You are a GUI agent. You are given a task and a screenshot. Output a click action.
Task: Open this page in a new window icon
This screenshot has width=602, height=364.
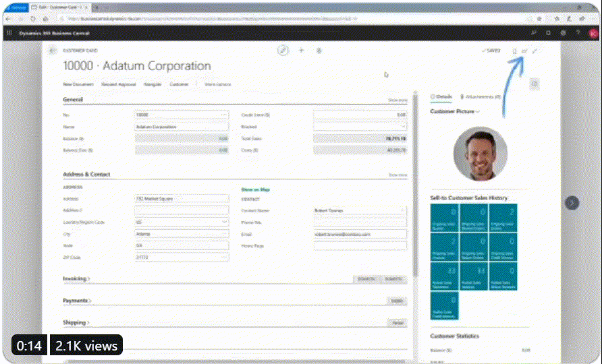[x=524, y=51]
